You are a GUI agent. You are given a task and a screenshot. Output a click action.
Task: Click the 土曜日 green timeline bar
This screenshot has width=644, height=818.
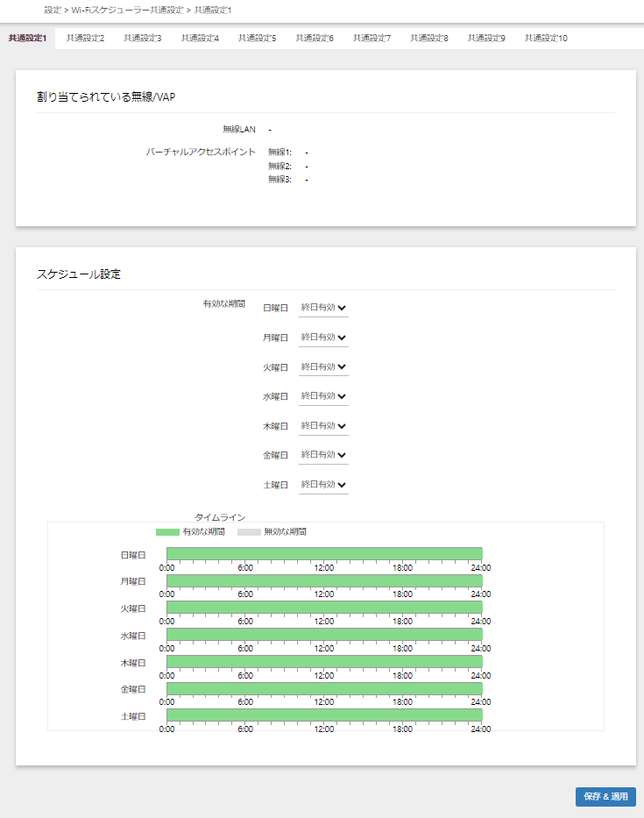(x=324, y=715)
